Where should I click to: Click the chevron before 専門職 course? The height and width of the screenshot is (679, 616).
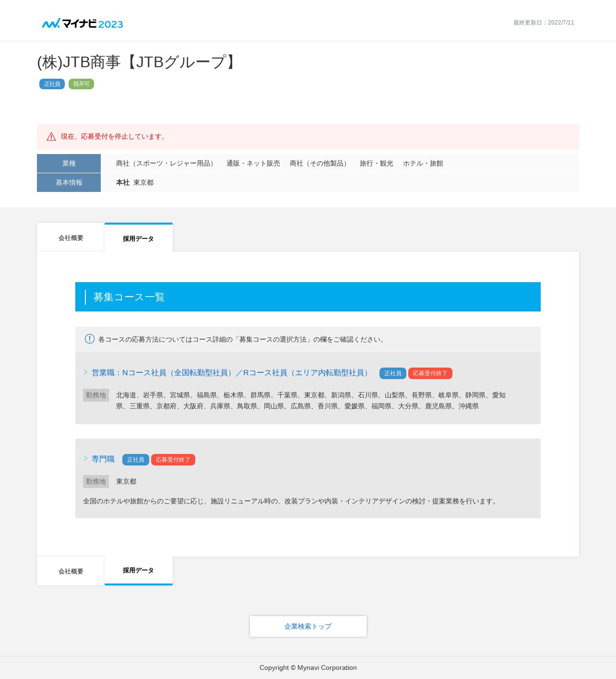point(85,458)
